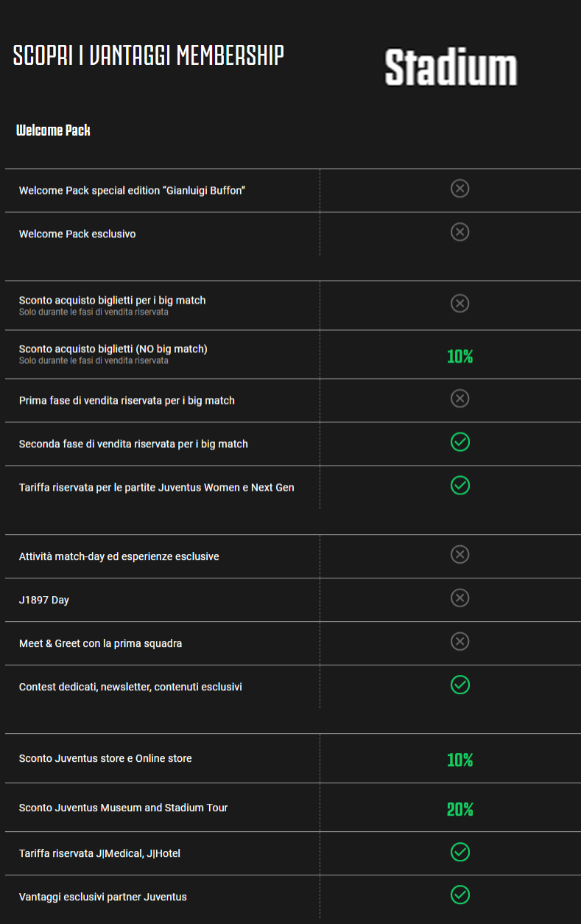
Task: Click green checkmark for Juventus Women tariff row
Action: pyautogui.click(x=460, y=486)
